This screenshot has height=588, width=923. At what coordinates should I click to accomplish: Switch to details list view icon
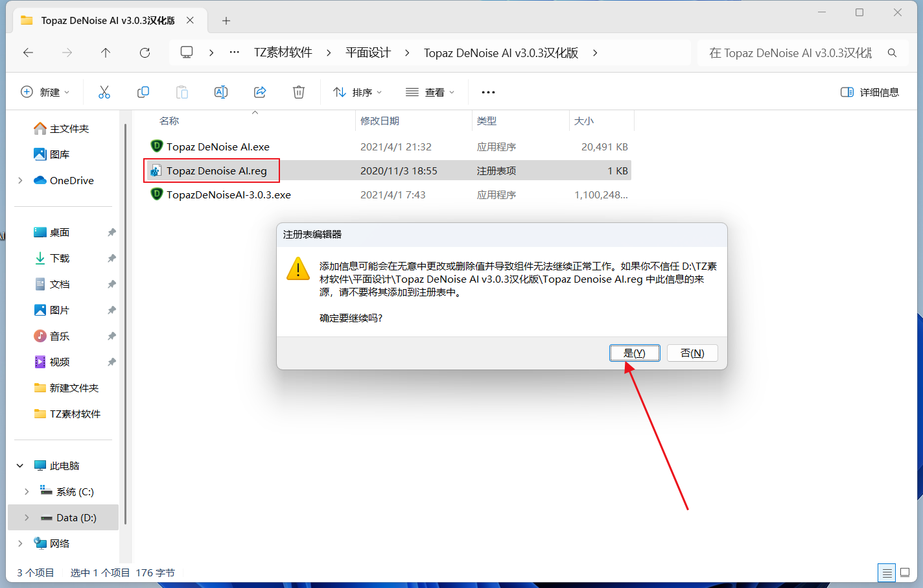click(887, 572)
